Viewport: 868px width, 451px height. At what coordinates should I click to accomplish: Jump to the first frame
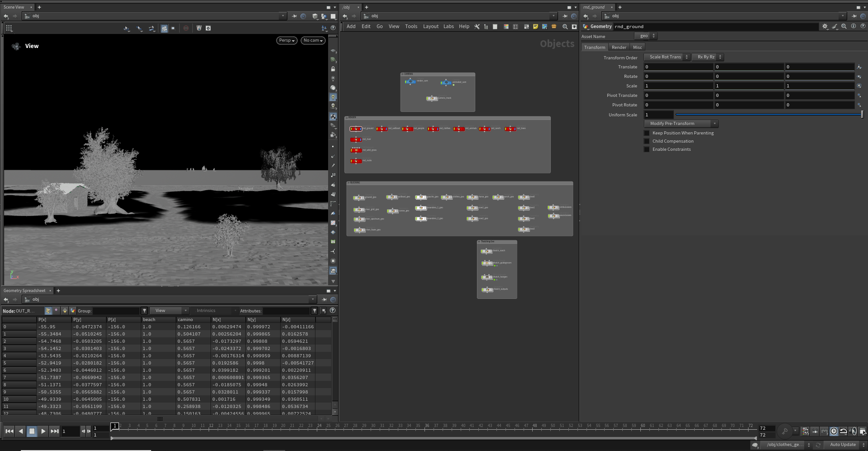coord(9,432)
